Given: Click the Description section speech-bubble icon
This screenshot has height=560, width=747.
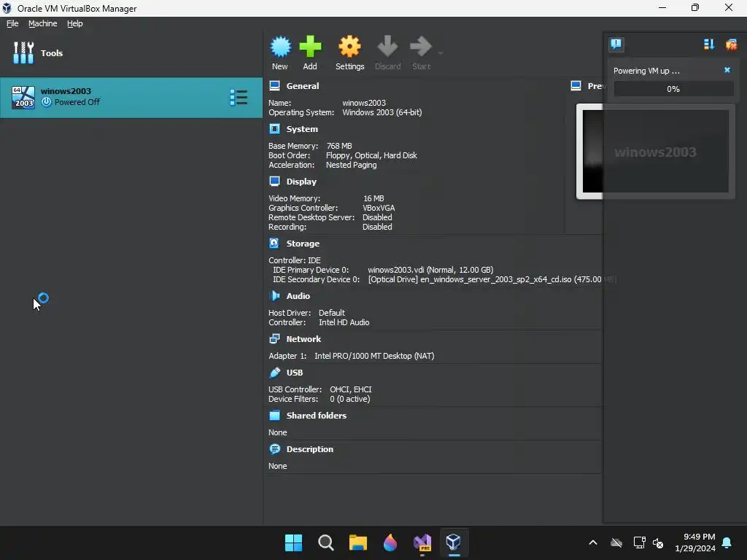Looking at the screenshot, I should click(274, 448).
